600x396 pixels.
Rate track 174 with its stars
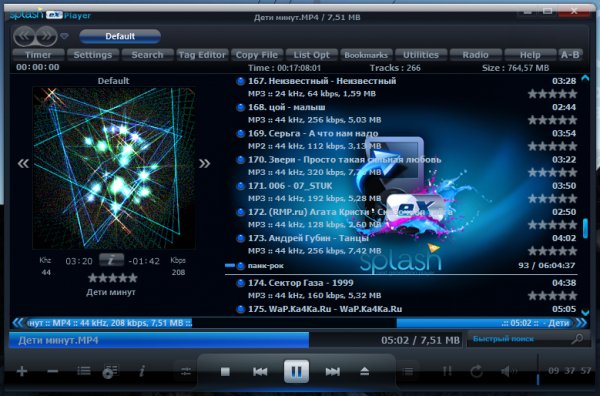[x=552, y=295]
